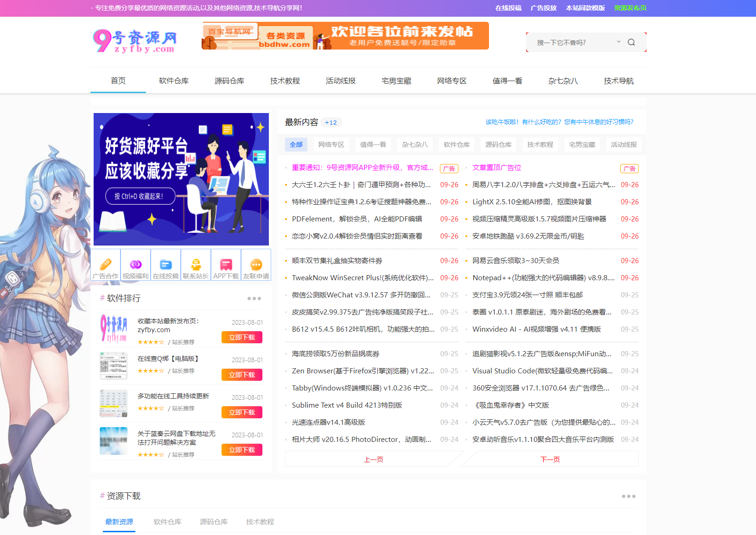
Task: Select the 活动线报 navigation item
Action: (x=341, y=81)
